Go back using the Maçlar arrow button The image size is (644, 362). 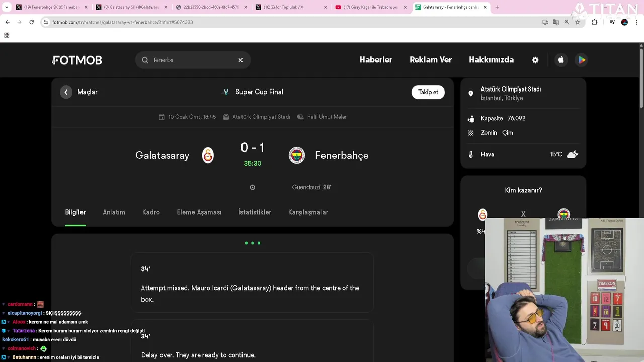coord(66,92)
